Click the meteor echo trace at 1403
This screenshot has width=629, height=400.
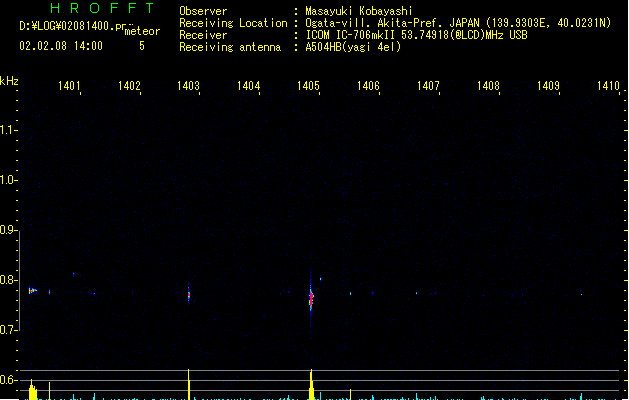pyautogui.click(x=189, y=295)
